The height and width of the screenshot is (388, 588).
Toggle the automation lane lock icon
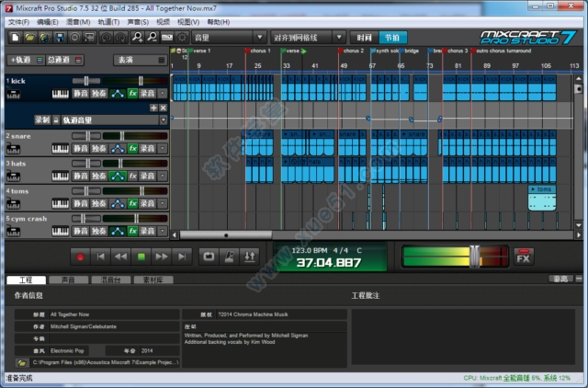[56, 120]
